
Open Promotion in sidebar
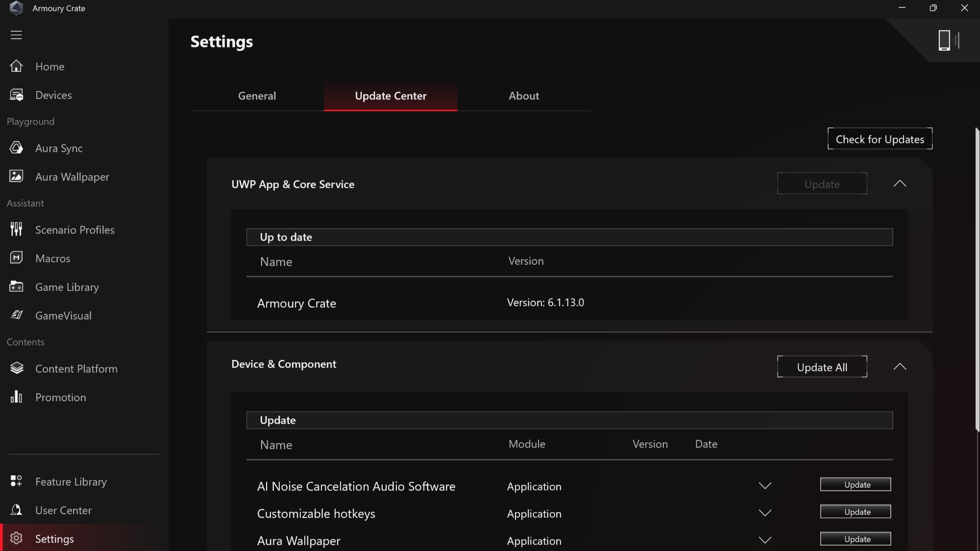click(60, 397)
